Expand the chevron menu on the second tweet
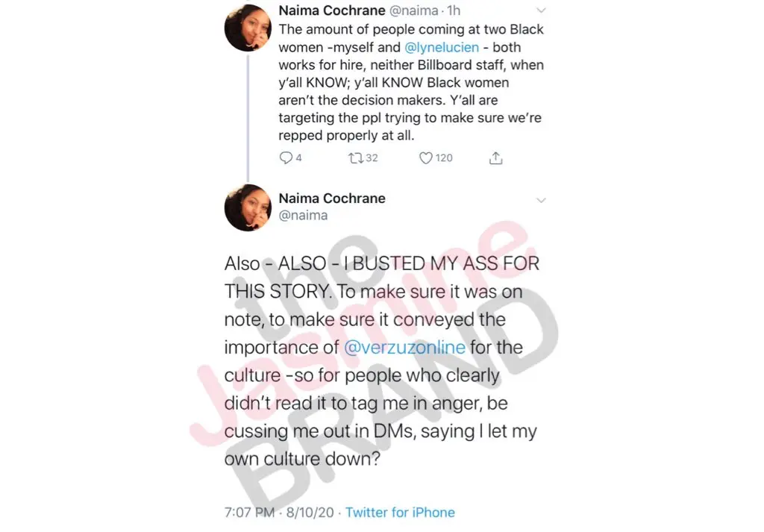 (x=542, y=200)
